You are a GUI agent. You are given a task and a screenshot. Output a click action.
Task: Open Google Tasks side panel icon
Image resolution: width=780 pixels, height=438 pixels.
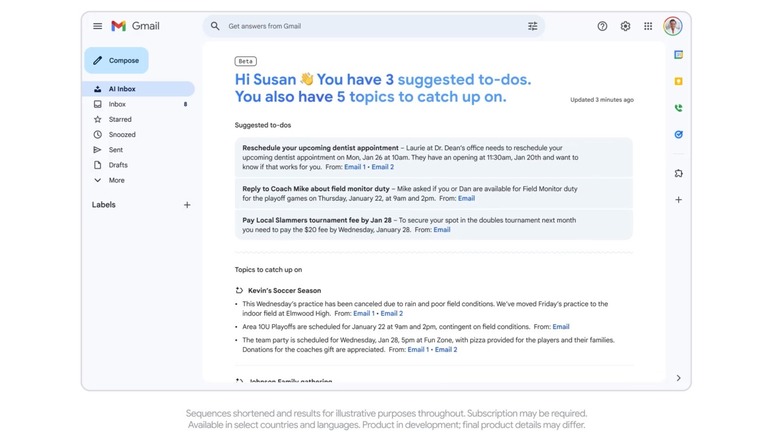[x=679, y=134]
